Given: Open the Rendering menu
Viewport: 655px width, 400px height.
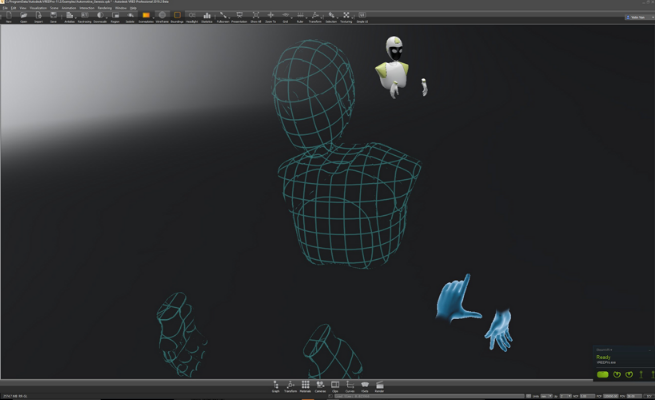Looking at the screenshot, I should (x=105, y=8).
